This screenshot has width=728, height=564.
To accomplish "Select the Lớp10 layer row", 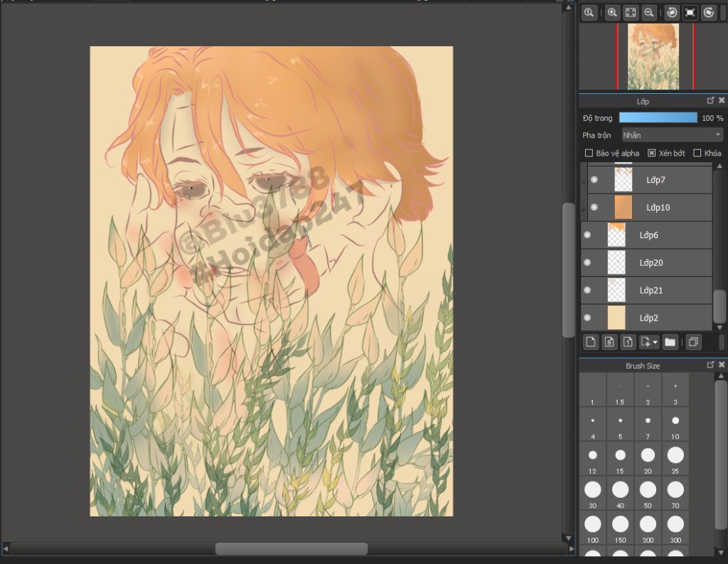I will (x=650, y=207).
